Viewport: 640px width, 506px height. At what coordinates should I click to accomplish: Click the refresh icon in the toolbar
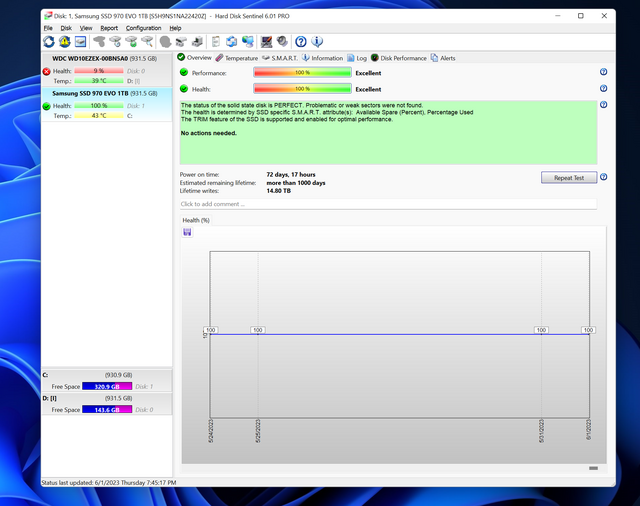point(49,41)
